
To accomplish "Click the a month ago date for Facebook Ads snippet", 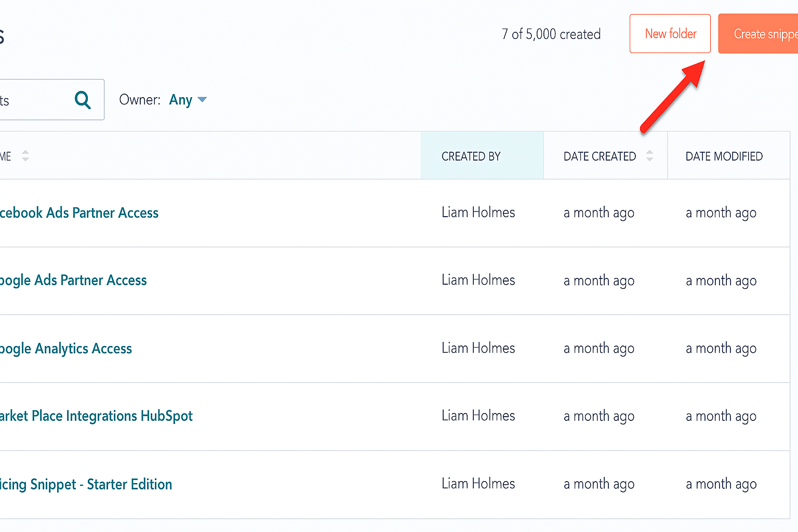I will coord(598,212).
